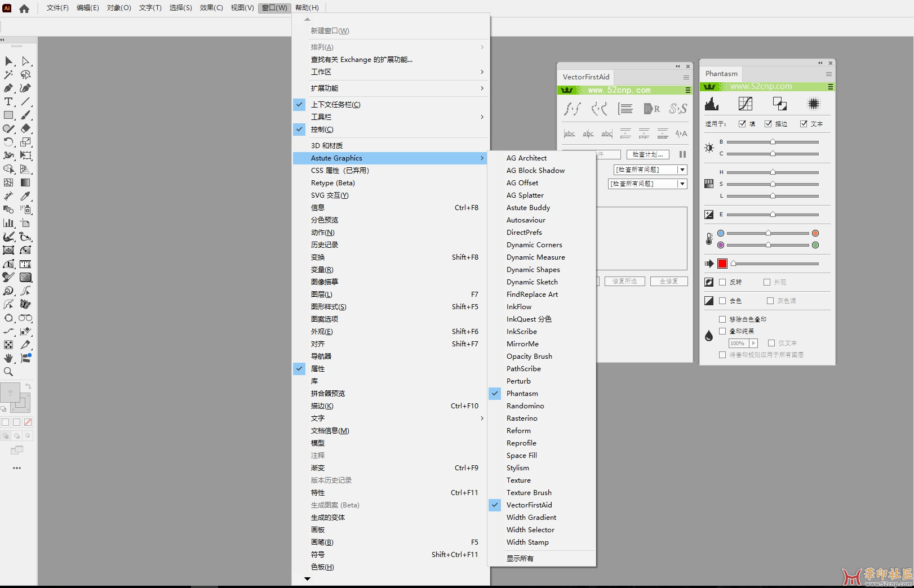Image resolution: width=914 pixels, height=588 pixels.
Task: Select the Magic Wand tool
Action: coord(9,74)
